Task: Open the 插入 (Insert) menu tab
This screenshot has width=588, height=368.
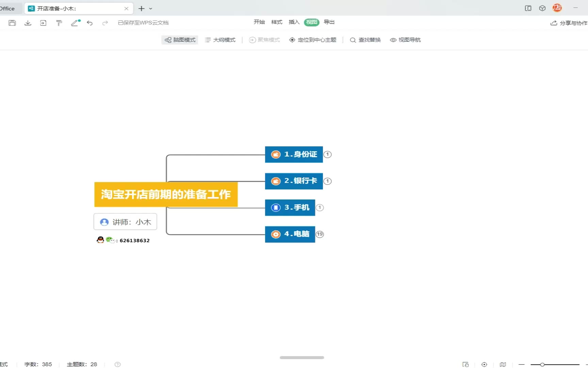Action: [x=294, y=22]
